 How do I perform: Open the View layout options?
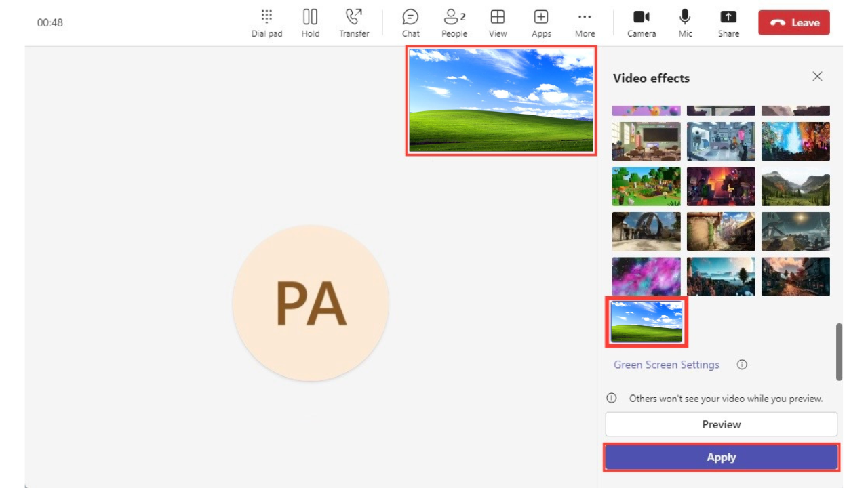497,22
